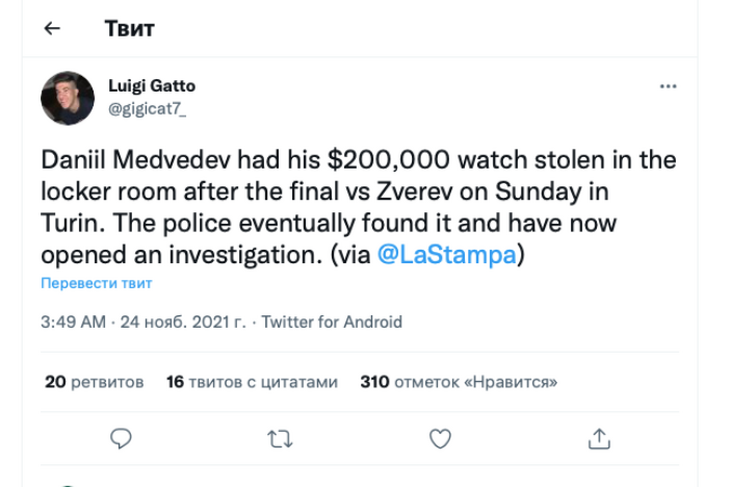Open the tweet's three-dot more menu
Image resolution: width=730 pixels, height=487 pixels.
pos(669,87)
